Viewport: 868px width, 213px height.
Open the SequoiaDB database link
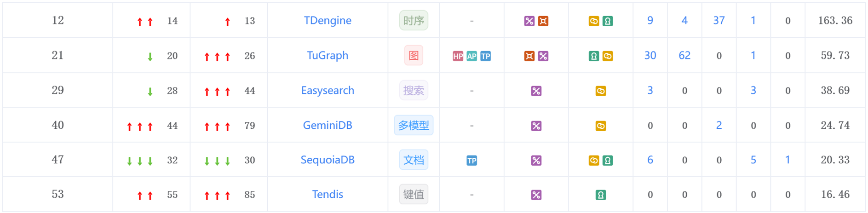328,160
